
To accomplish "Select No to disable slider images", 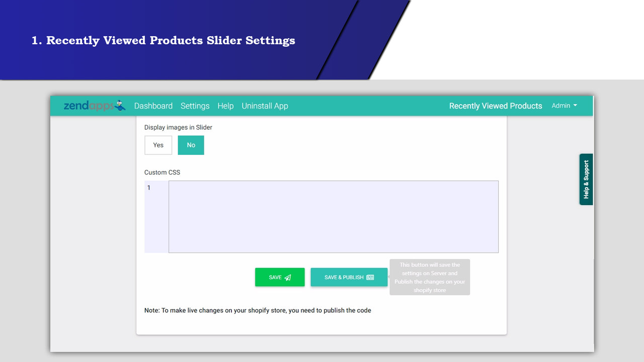I will 191,145.
